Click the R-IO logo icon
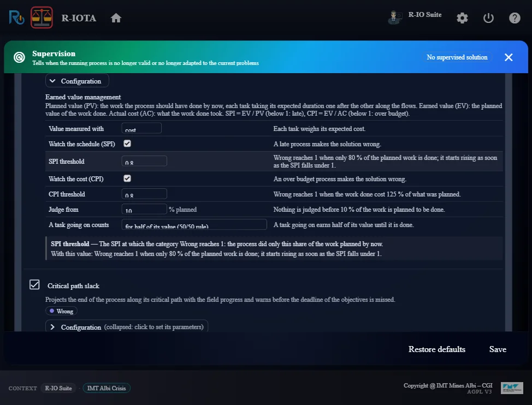Viewport: 532px width, 405px height. [16, 17]
